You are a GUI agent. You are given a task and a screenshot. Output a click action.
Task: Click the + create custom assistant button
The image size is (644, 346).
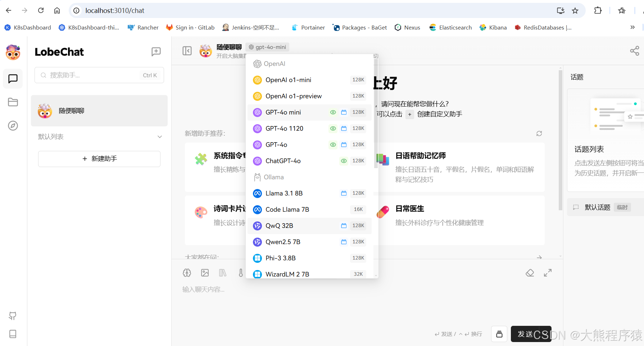point(409,114)
